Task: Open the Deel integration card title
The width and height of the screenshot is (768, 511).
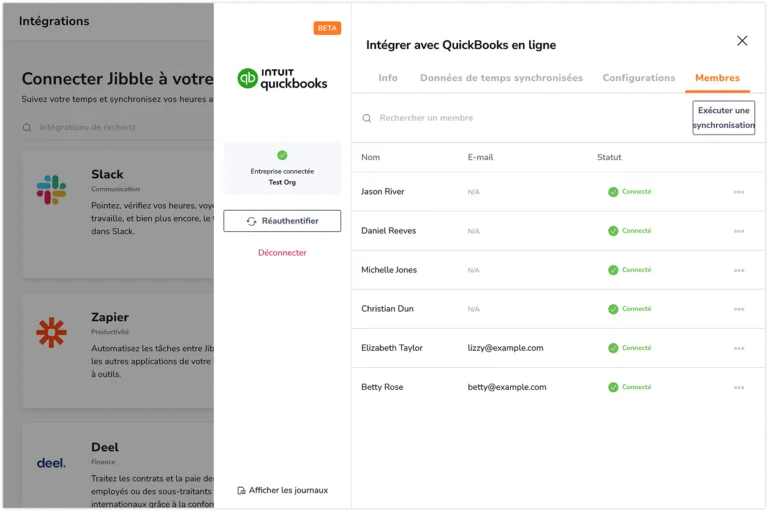Action: pos(105,447)
